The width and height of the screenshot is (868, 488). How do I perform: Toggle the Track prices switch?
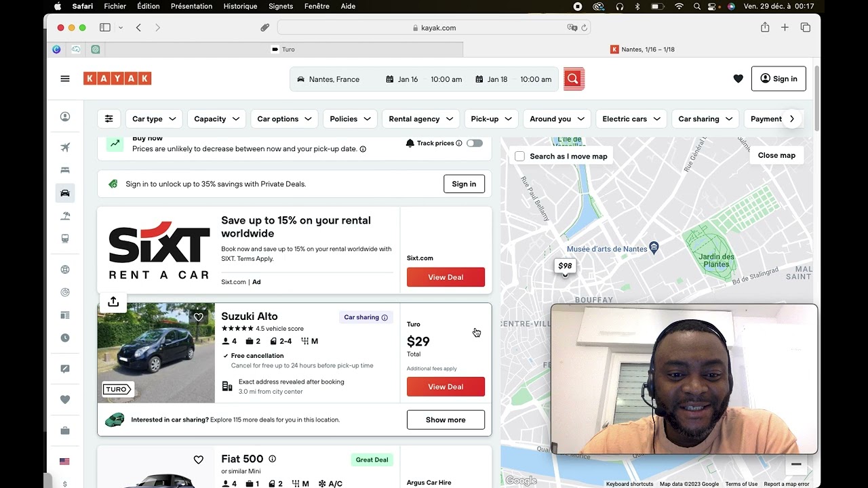tap(475, 143)
